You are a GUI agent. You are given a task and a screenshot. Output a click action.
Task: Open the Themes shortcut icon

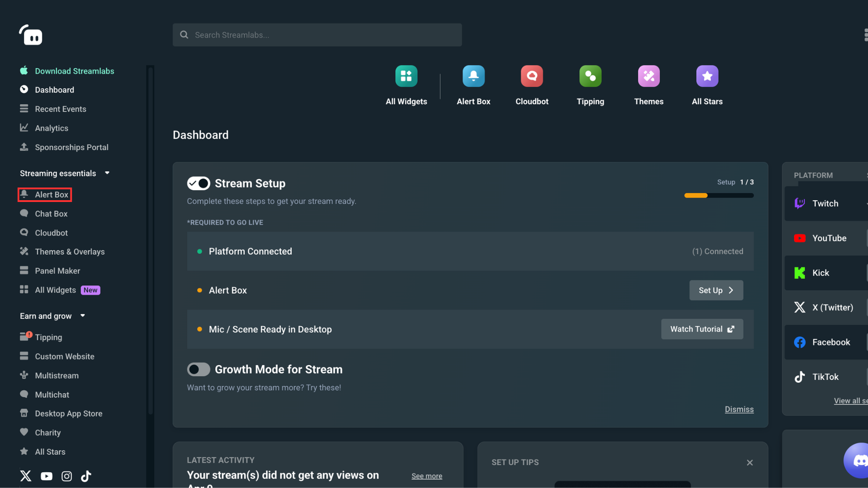[649, 76]
